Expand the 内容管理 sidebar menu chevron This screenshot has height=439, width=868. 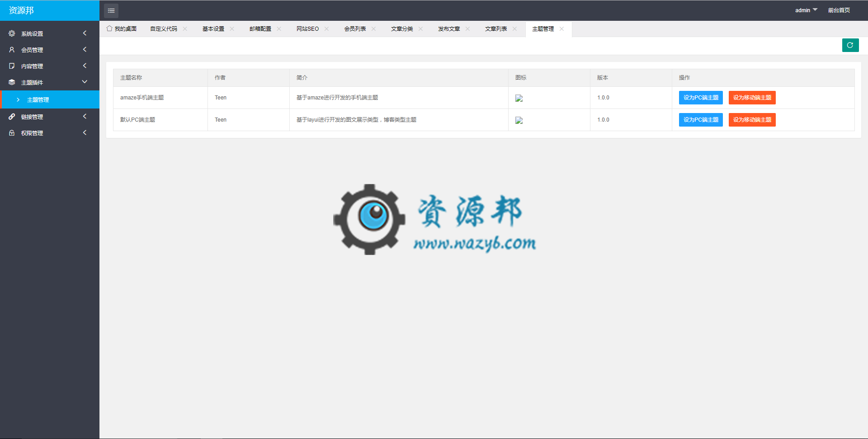[85, 66]
